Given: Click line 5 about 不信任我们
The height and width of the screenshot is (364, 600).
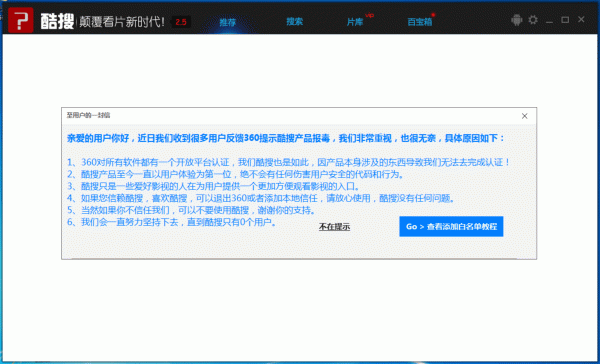Looking at the screenshot, I should click(x=191, y=210).
